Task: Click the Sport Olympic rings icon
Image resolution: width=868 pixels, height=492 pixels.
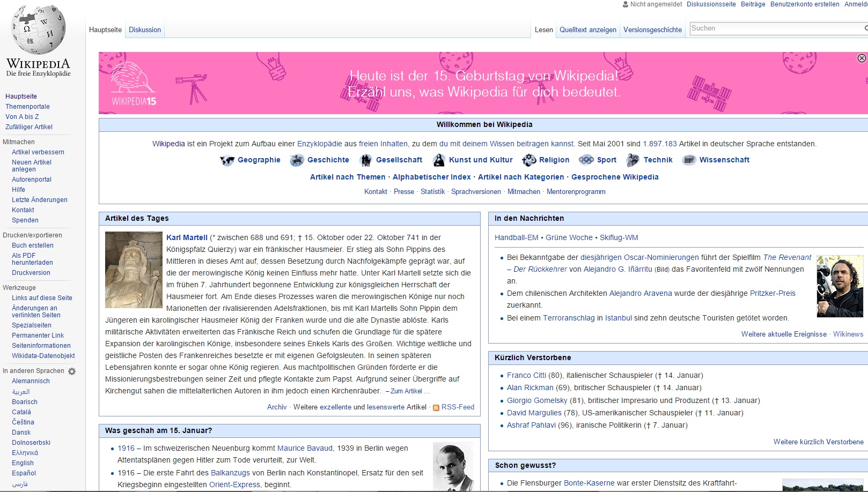Action: [x=586, y=160]
